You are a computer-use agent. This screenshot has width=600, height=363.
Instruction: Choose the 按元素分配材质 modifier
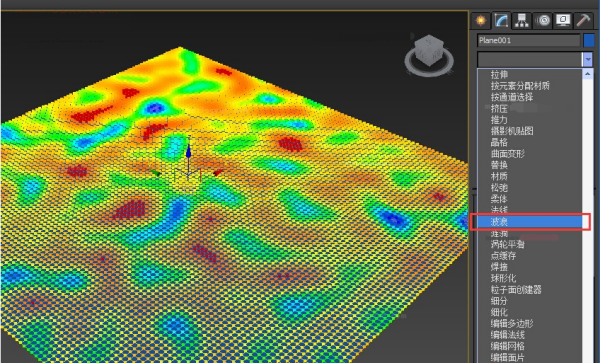point(520,86)
